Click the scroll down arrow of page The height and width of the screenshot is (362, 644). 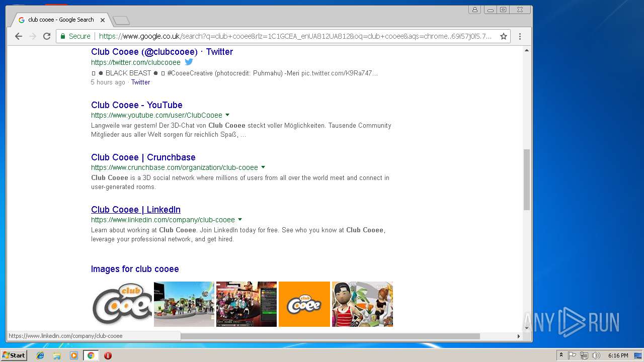tap(527, 328)
